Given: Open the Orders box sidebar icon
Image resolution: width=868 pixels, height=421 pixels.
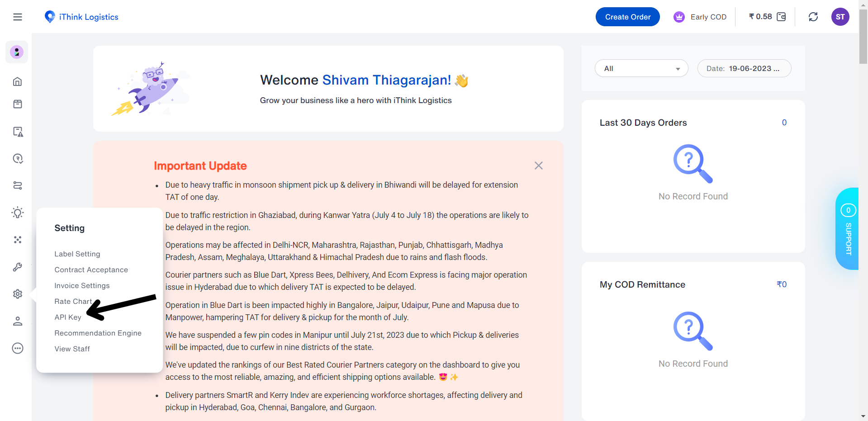Looking at the screenshot, I should tap(18, 104).
